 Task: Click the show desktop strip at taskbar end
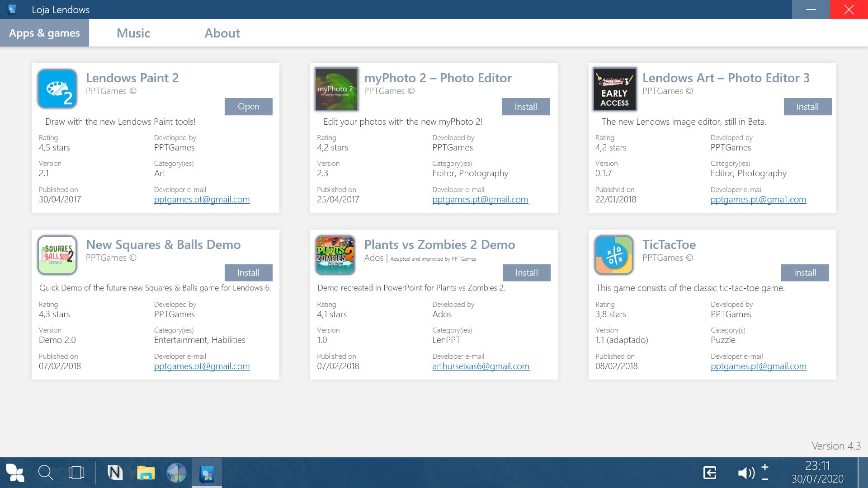(x=863, y=473)
